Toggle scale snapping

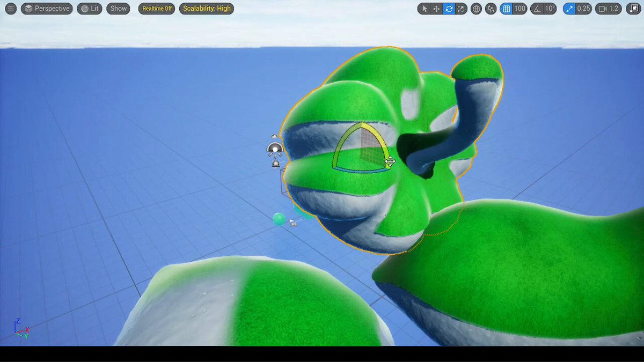569,9
